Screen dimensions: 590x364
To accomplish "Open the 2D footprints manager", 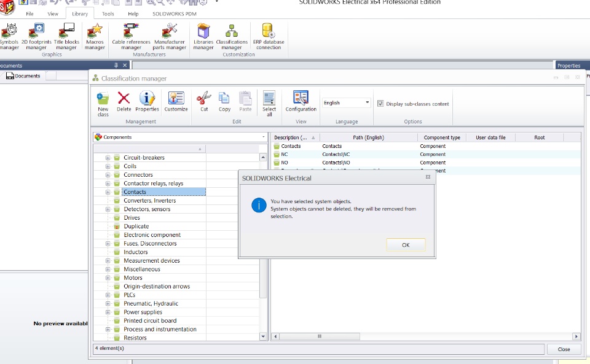I will (x=36, y=36).
